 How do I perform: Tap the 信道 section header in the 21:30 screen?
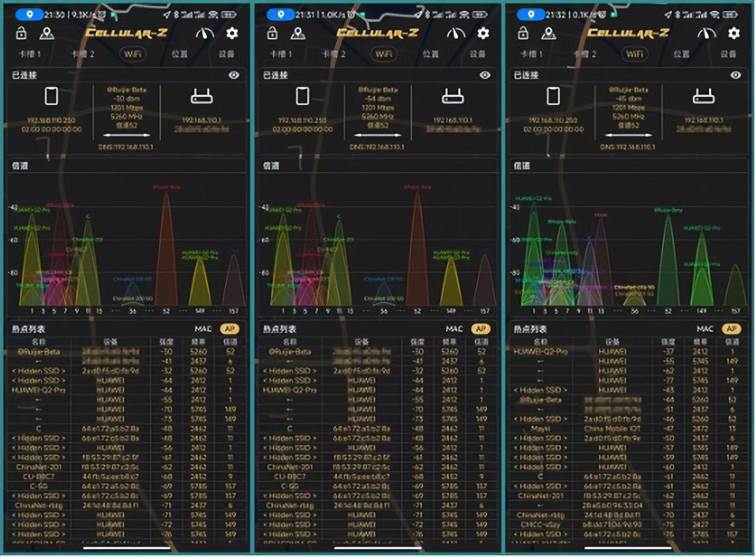[x=20, y=165]
